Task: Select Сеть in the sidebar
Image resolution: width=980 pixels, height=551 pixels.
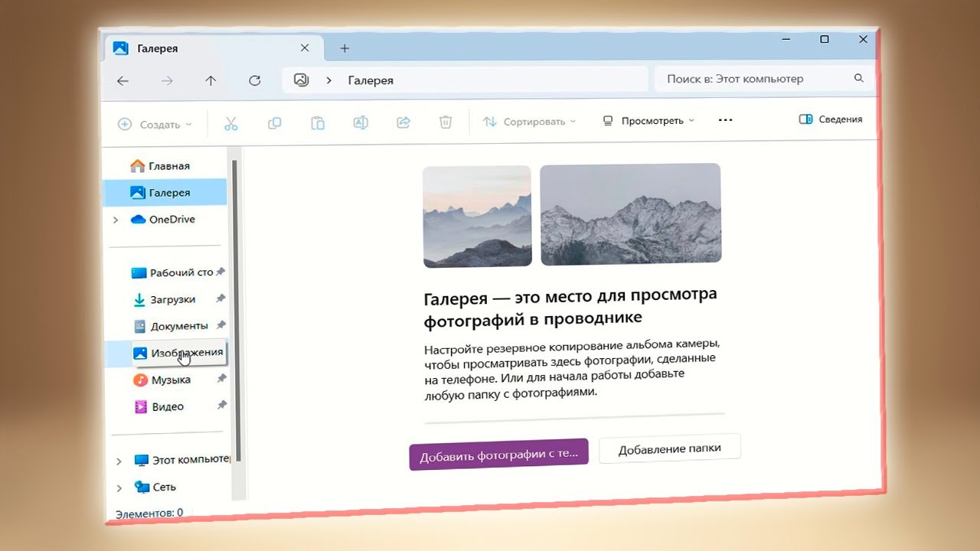Action: point(155,487)
